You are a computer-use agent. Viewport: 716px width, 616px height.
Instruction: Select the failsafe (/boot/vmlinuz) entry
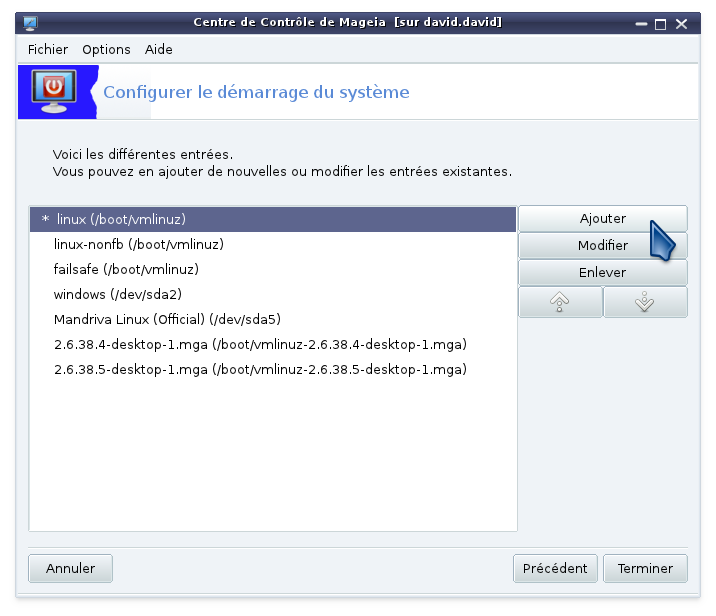273,269
